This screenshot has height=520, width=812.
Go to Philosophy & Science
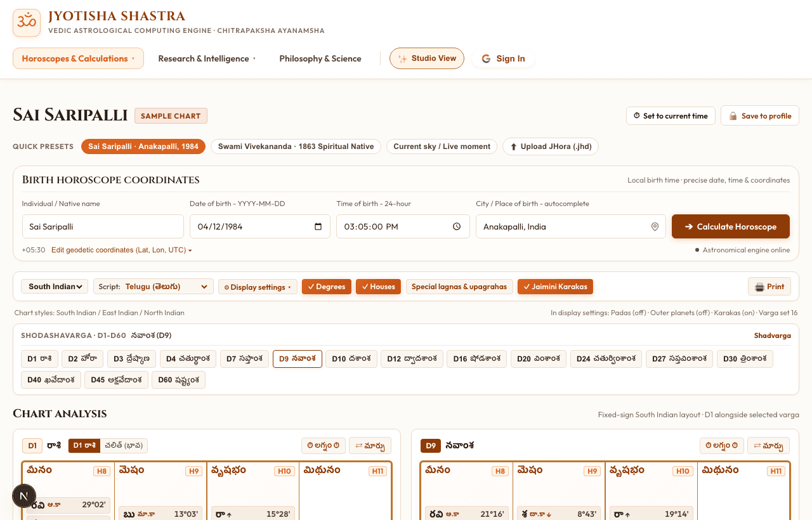(320, 58)
